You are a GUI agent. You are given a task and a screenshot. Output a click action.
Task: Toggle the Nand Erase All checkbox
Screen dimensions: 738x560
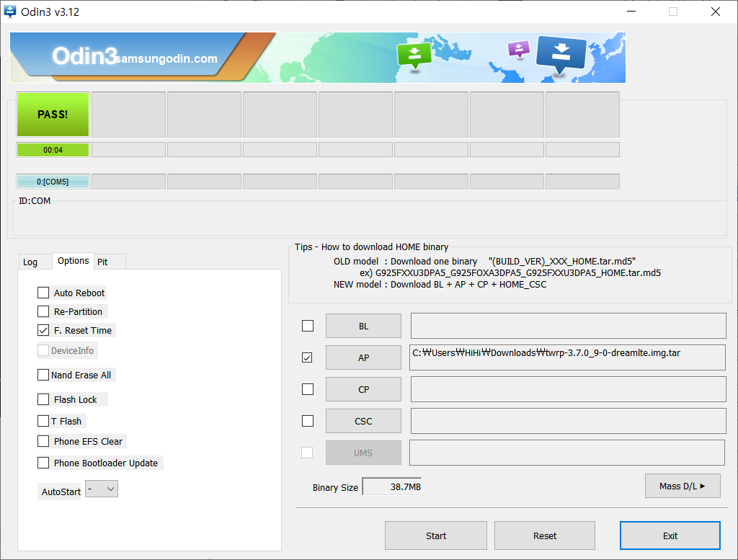pyautogui.click(x=43, y=375)
